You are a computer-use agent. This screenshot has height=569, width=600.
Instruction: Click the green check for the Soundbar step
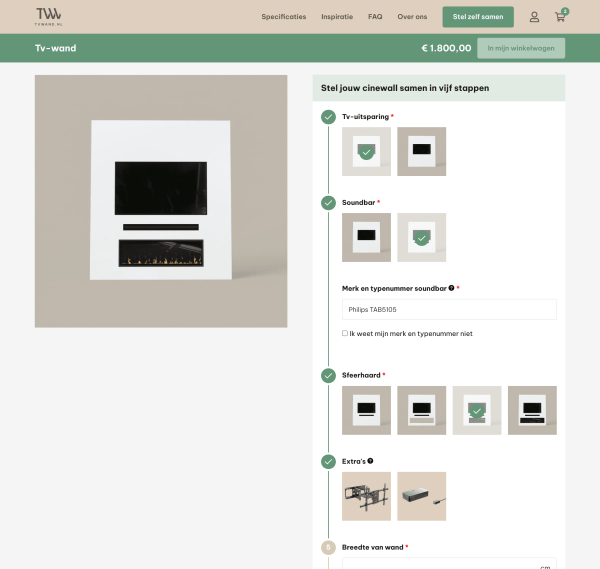pyautogui.click(x=328, y=203)
